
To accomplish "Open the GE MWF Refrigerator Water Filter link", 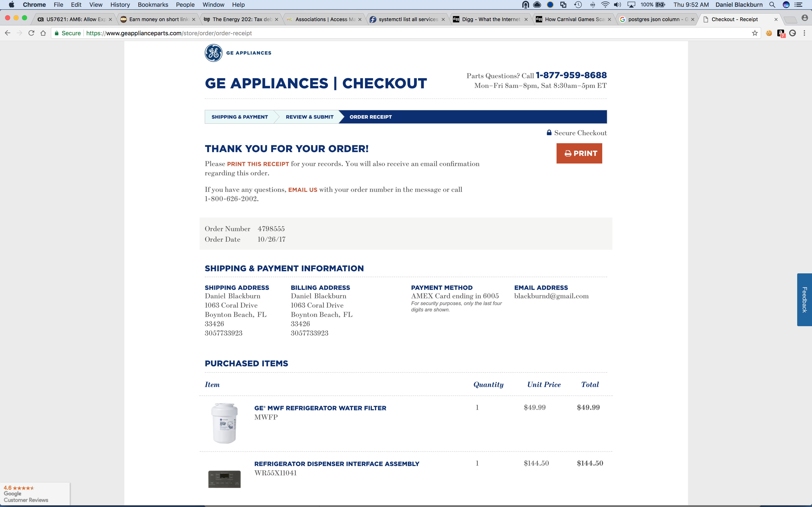I will (x=320, y=408).
